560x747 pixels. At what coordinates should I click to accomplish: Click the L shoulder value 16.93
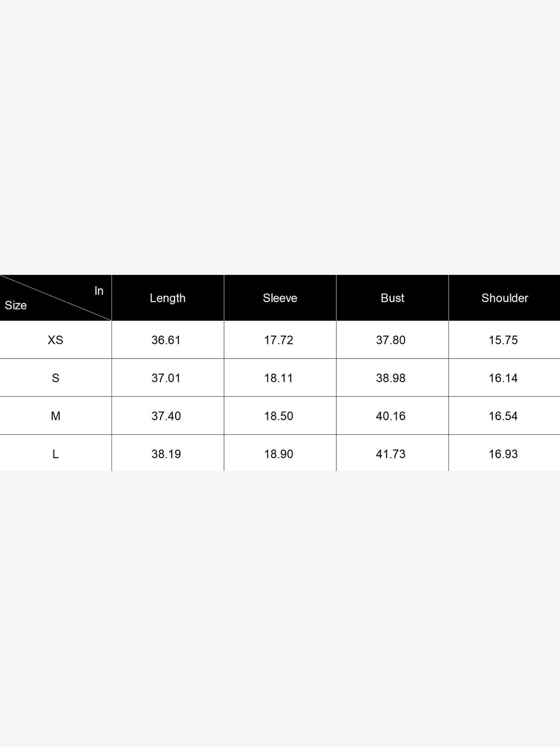click(x=503, y=454)
